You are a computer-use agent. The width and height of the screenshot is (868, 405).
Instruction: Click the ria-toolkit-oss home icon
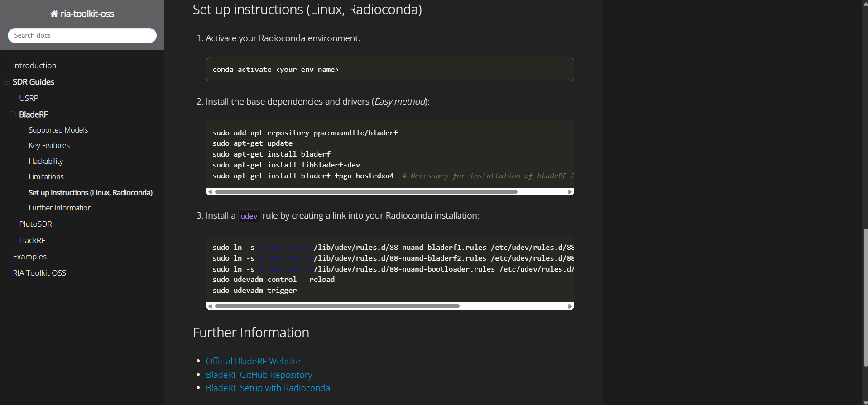point(54,14)
